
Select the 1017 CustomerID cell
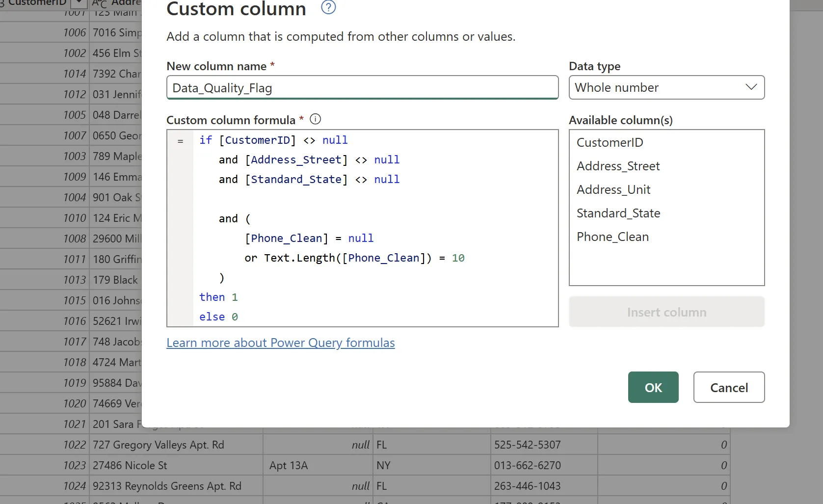click(44, 342)
